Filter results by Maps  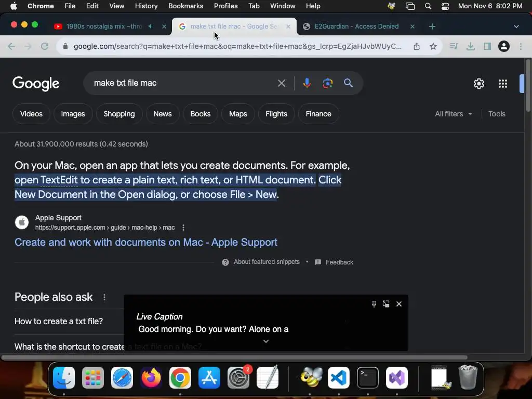238,114
